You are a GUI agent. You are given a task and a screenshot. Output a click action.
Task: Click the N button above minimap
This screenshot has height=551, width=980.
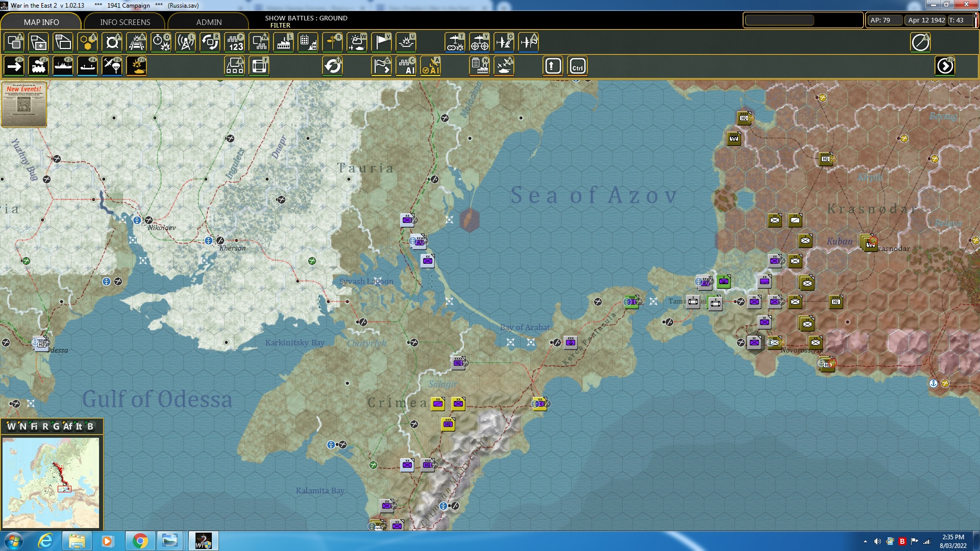coord(22,427)
